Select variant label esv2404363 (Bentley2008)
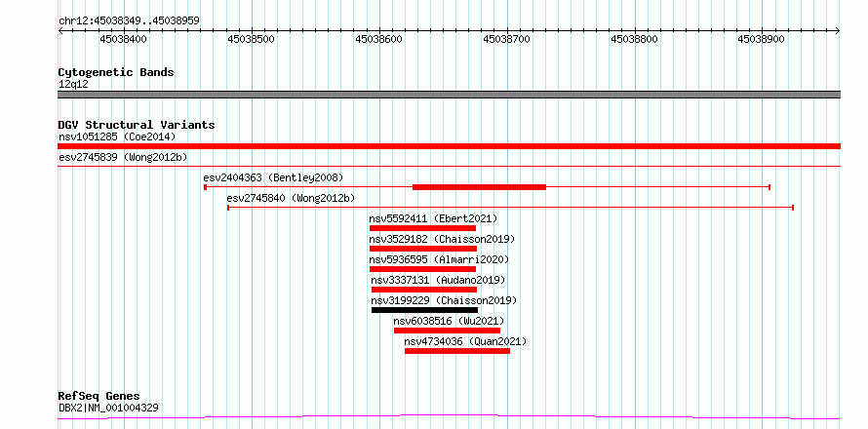This screenshot has width=868, height=429. click(273, 177)
